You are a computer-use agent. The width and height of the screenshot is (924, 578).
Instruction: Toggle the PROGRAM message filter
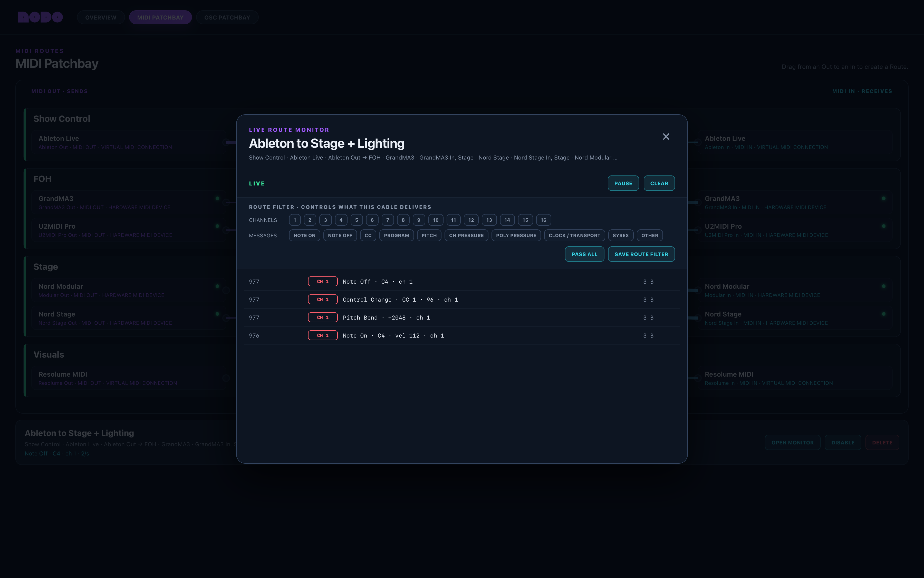[396, 236]
